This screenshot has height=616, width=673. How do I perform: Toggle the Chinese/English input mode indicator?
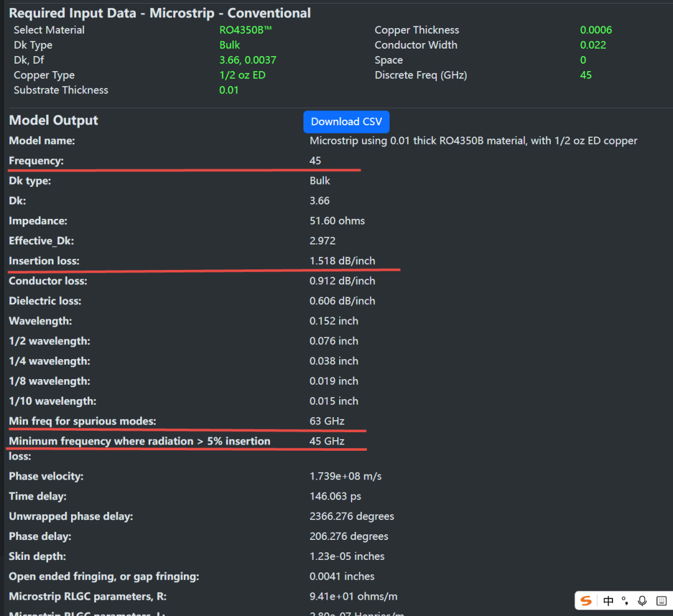608,600
